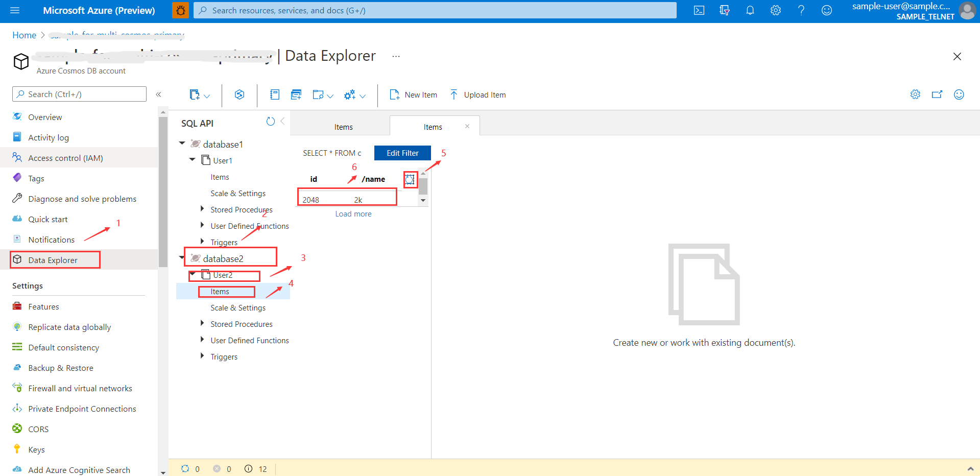Click the error count status icon
Viewport: 980px width, 476px height.
[x=217, y=469]
